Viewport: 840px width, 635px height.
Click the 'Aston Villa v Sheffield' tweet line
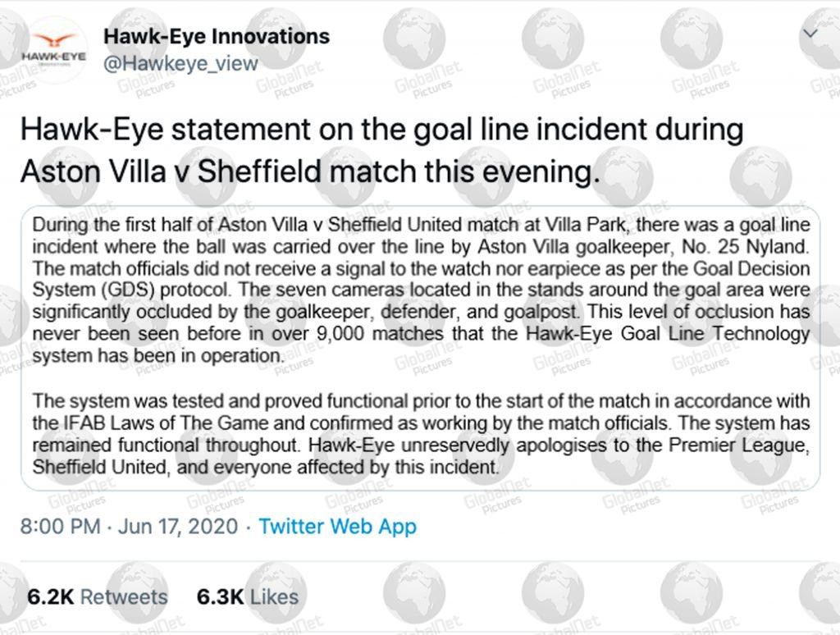point(310,172)
